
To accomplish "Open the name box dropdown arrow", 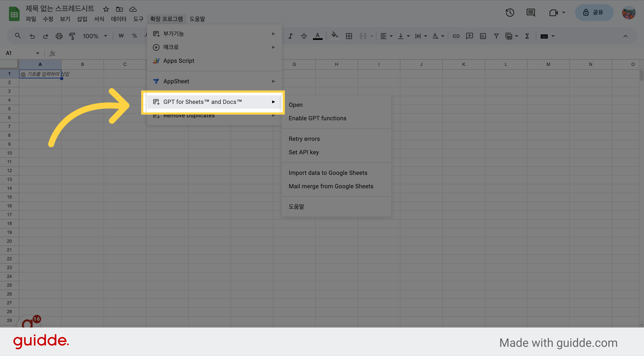I will coord(38,53).
